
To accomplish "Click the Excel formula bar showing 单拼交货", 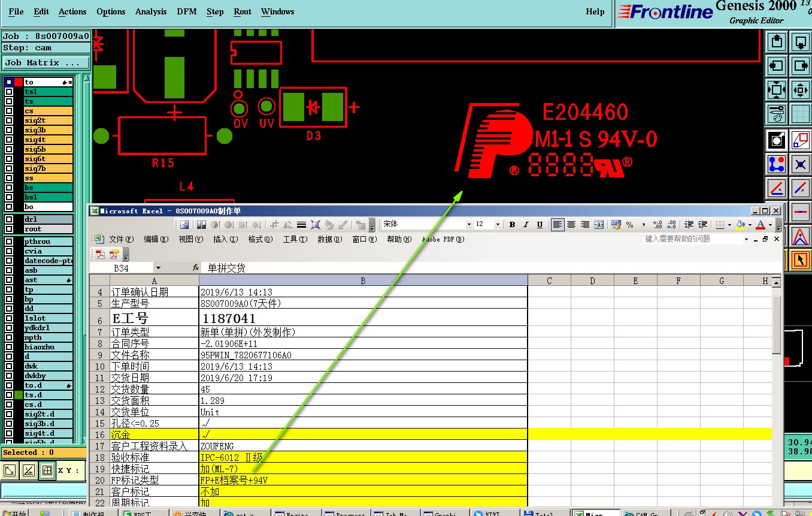I will pyautogui.click(x=491, y=268).
